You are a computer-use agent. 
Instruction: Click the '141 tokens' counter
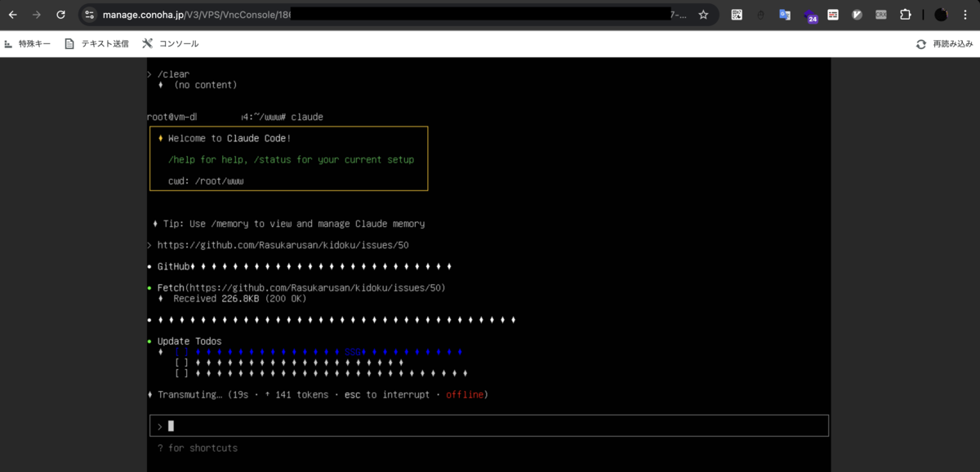click(304, 394)
